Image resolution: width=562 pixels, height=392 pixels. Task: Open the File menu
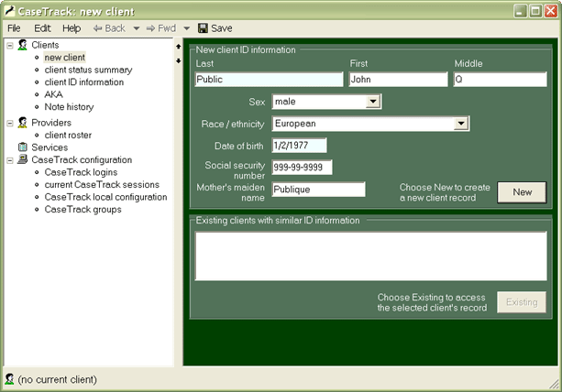(x=14, y=28)
